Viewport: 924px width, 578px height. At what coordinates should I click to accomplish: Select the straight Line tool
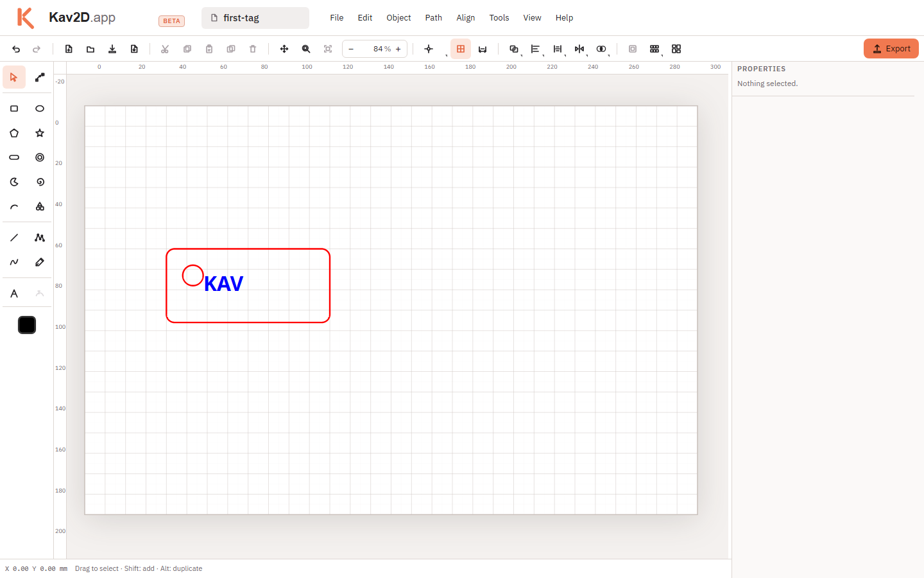14,238
